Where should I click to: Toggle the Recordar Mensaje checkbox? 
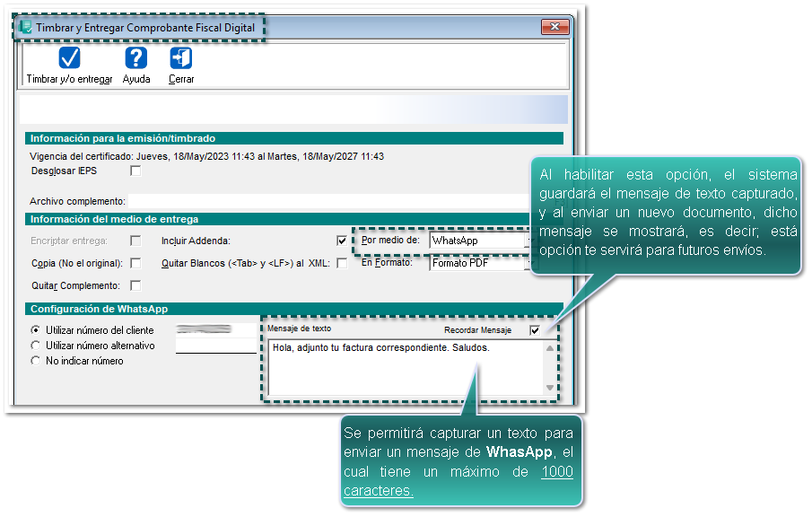point(536,330)
